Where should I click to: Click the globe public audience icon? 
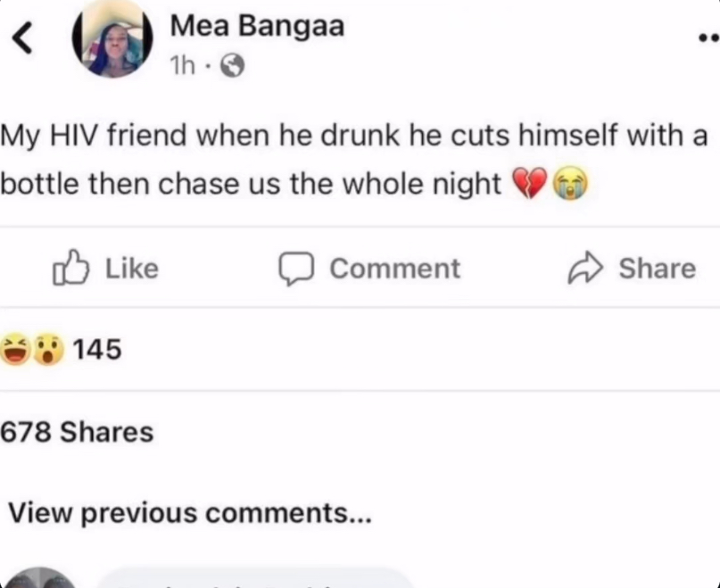(x=232, y=66)
